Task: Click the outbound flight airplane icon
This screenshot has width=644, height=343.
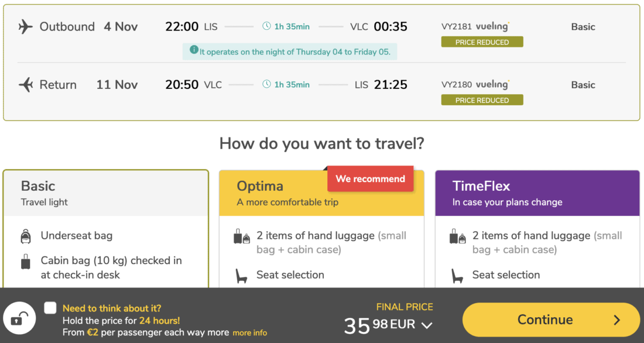Action: [25, 27]
